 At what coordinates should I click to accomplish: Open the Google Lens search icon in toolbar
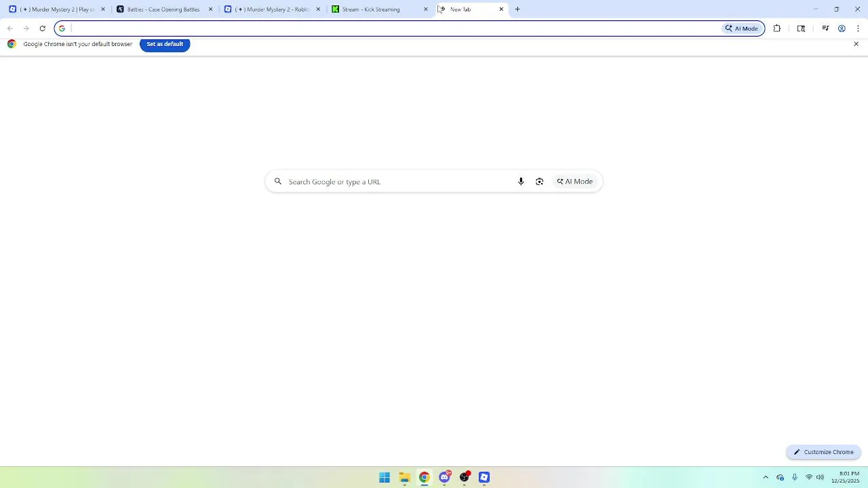tap(801, 28)
